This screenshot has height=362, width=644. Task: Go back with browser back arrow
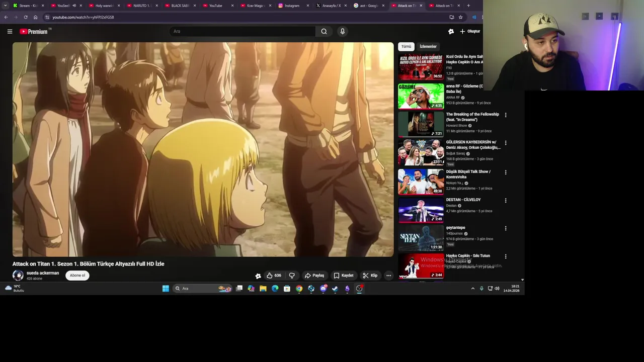coord(6,17)
